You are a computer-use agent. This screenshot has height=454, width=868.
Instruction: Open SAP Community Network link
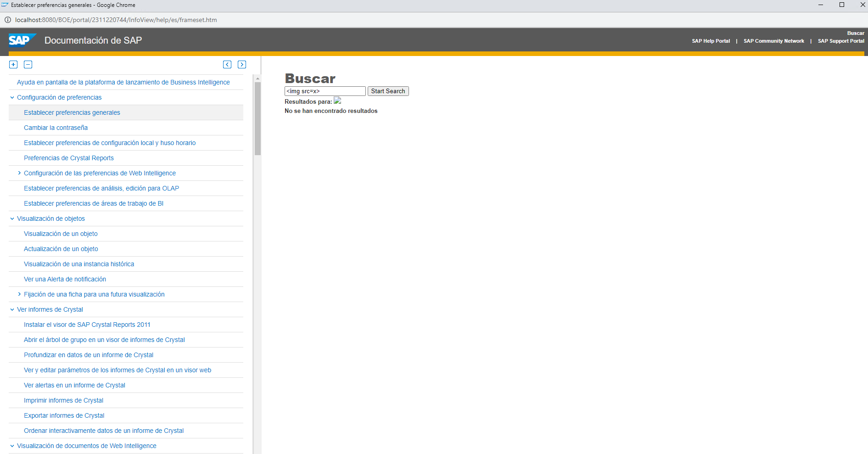tap(774, 41)
